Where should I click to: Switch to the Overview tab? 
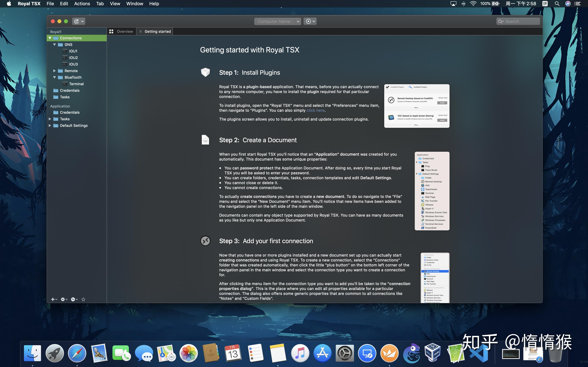(125, 31)
